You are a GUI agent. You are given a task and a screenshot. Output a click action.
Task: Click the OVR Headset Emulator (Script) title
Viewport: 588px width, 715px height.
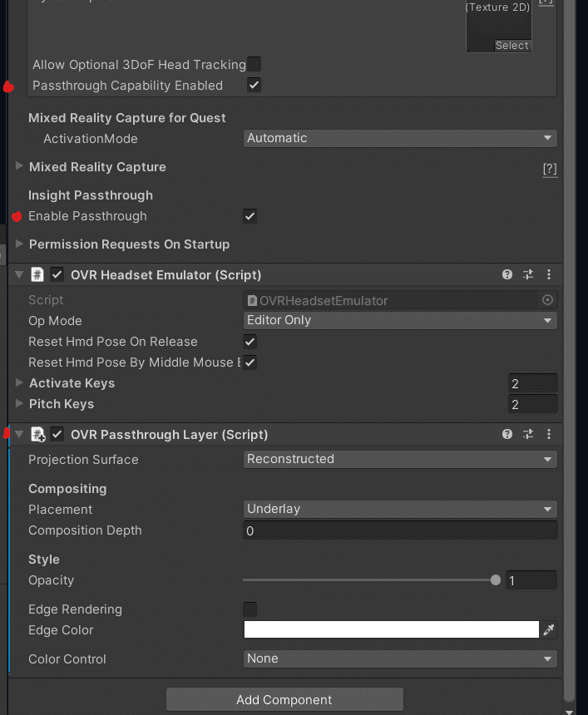coord(166,275)
